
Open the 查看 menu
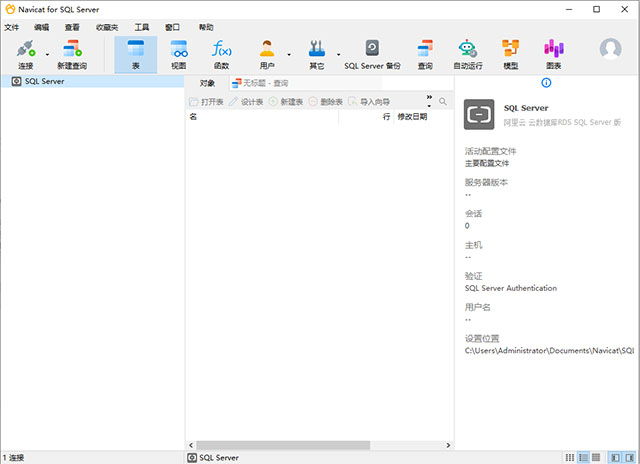tap(72, 27)
